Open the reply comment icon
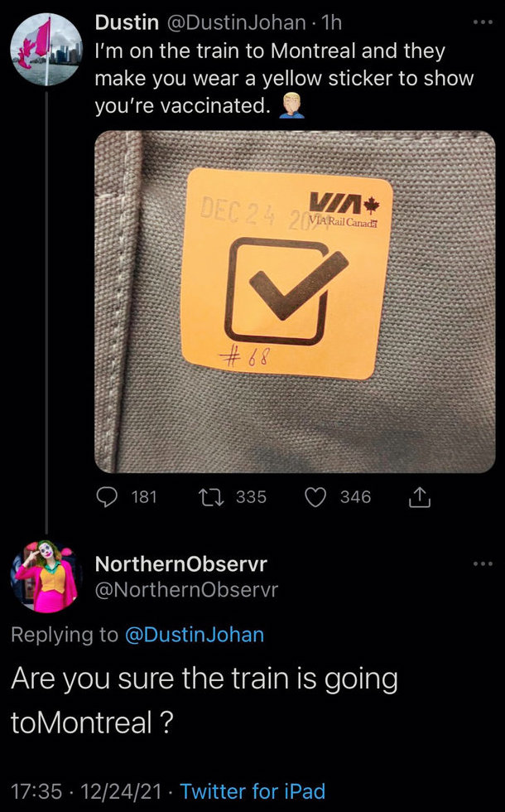 (107, 497)
